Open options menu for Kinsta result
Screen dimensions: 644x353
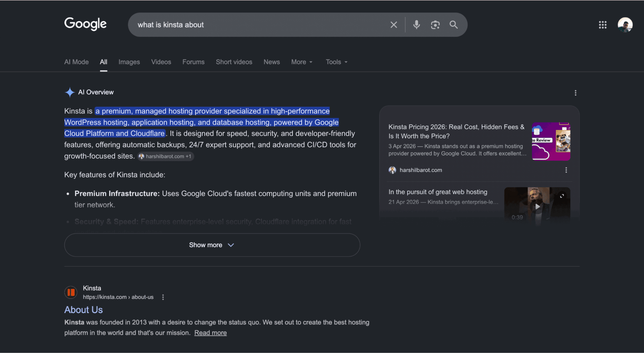[x=163, y=297]
